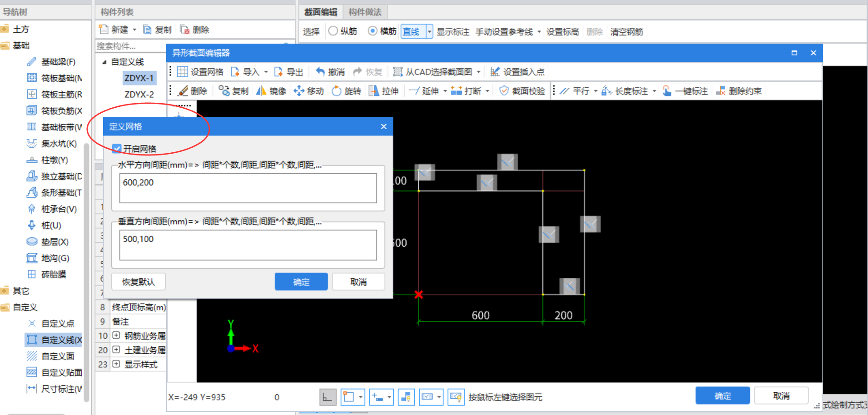Click vertical spacing field with 500,100

(248, 245)
